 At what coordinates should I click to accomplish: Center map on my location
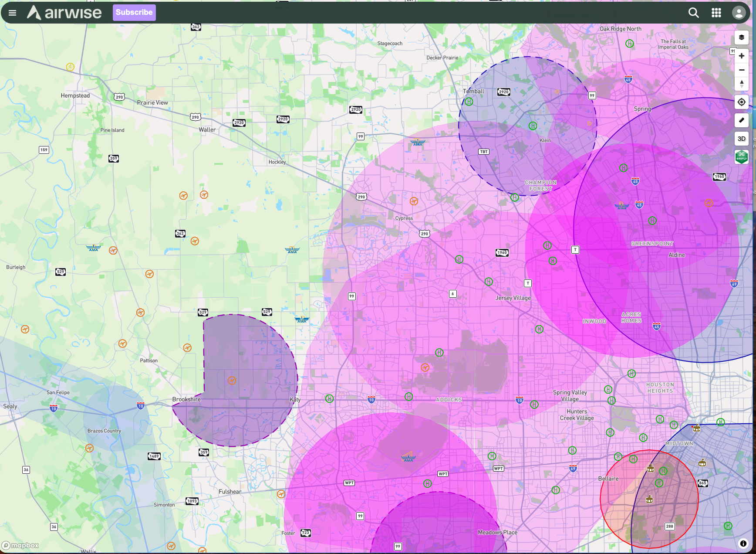(x=742, y=102)
